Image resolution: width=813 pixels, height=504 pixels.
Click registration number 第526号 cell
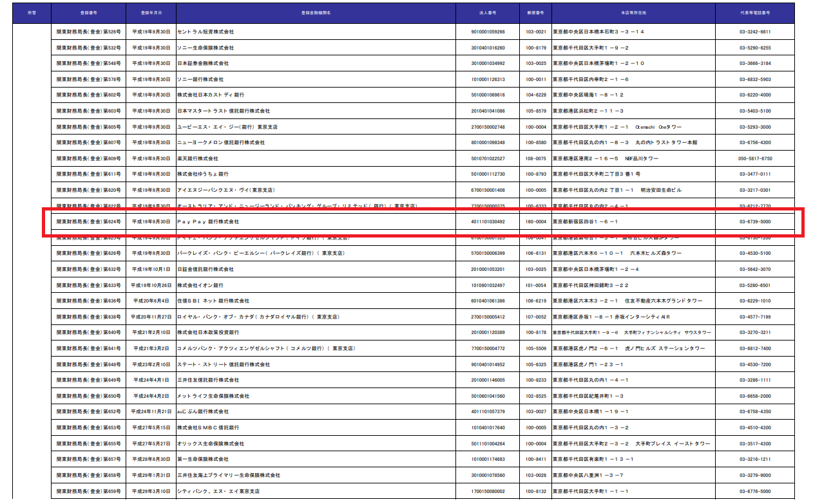88,32
